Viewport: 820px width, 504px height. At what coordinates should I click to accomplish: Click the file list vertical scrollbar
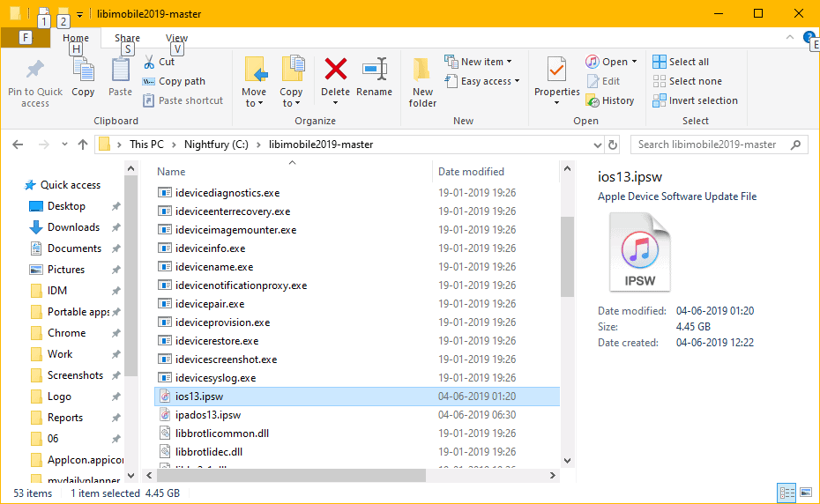568,256
